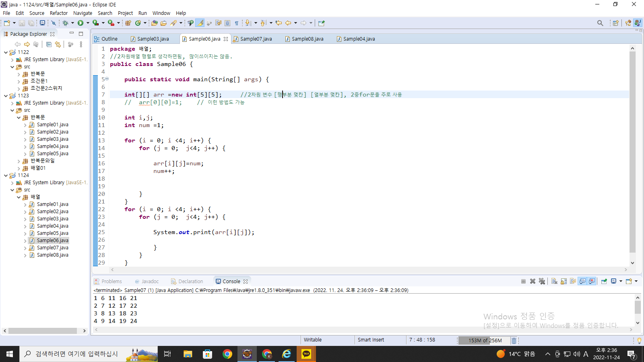Open Display Selected Console dropdown arrow
The width and height of the screenshot is (644, 362).
pyautogui.click(x=621, y=281)
